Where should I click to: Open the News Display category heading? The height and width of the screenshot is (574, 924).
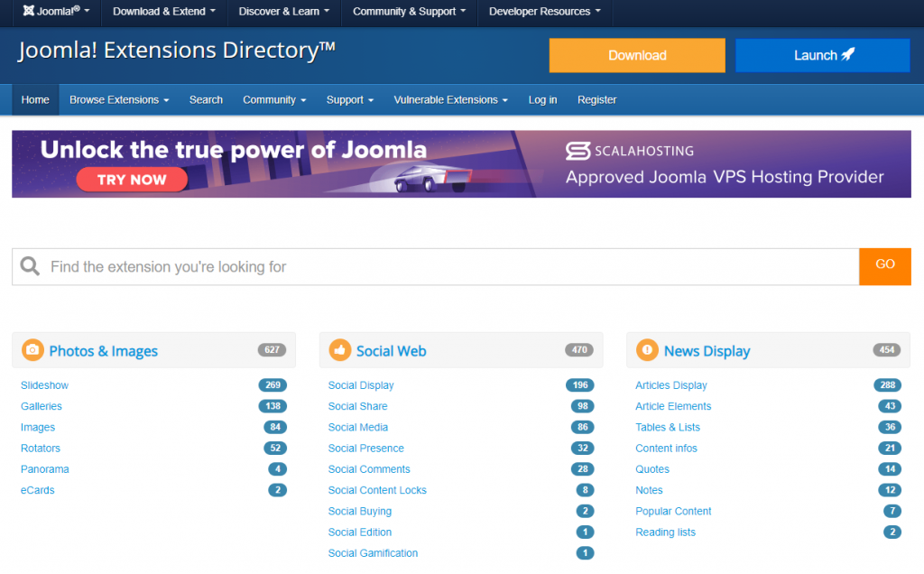pyautogui.click(x=707, y=351)
